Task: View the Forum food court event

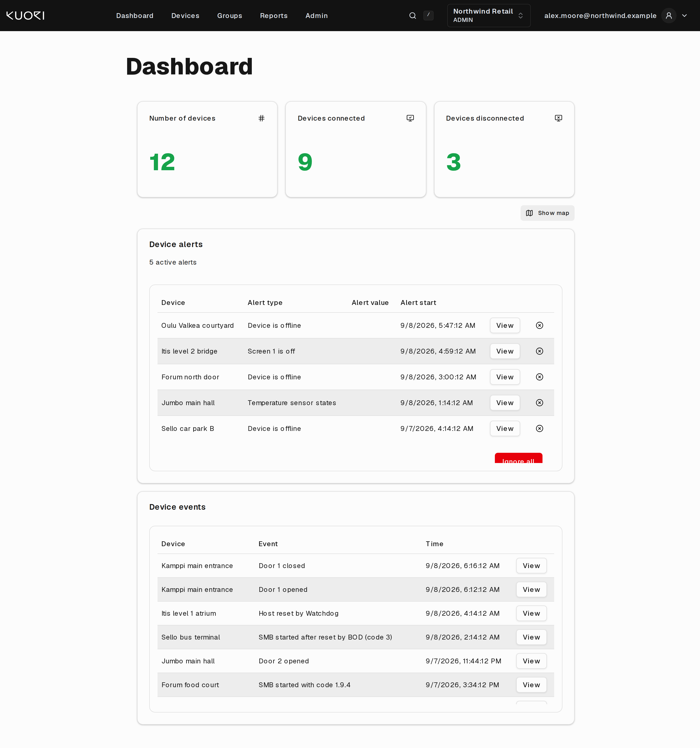Action: tap(531, 685)
